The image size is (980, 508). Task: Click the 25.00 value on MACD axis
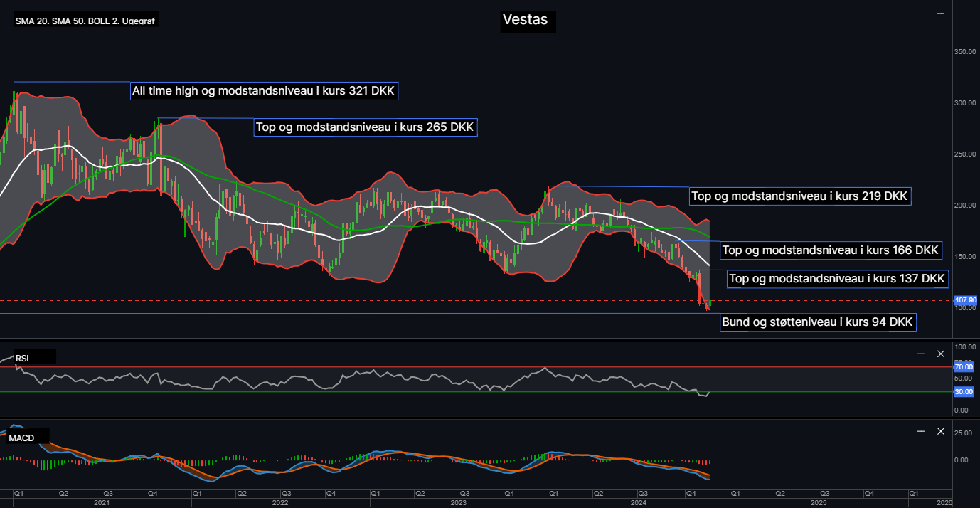(x=963, y=433)
